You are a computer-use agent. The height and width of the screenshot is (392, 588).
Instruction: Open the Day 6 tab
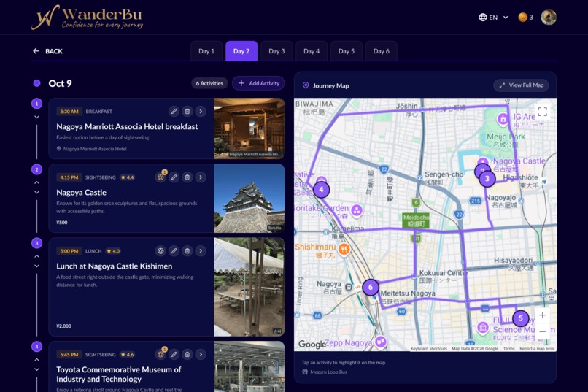pos(381,51)
